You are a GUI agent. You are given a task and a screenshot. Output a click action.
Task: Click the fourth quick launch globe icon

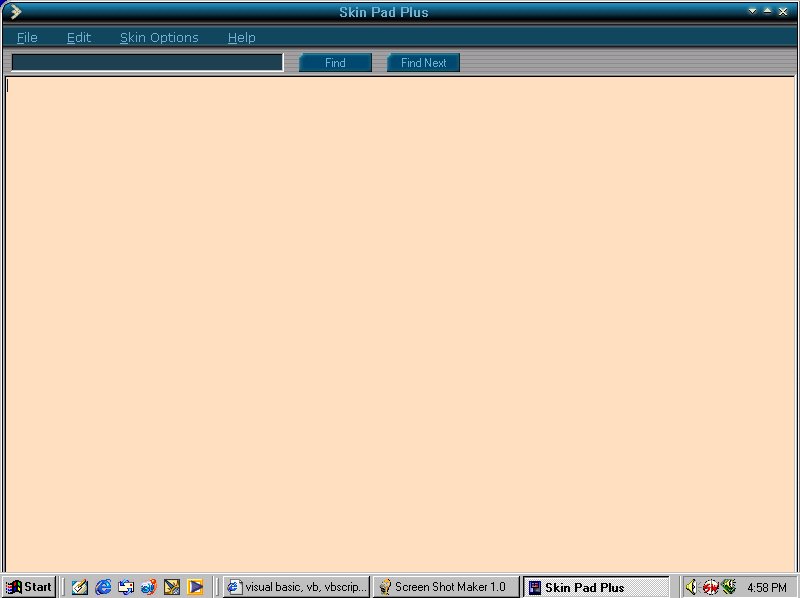tap(149, 587)
